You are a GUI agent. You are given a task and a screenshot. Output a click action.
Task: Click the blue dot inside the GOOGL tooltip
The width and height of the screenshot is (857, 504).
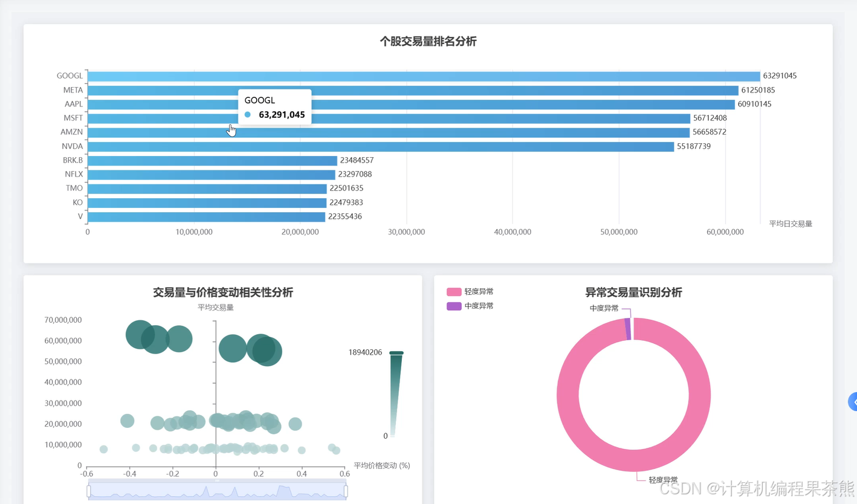248,115
